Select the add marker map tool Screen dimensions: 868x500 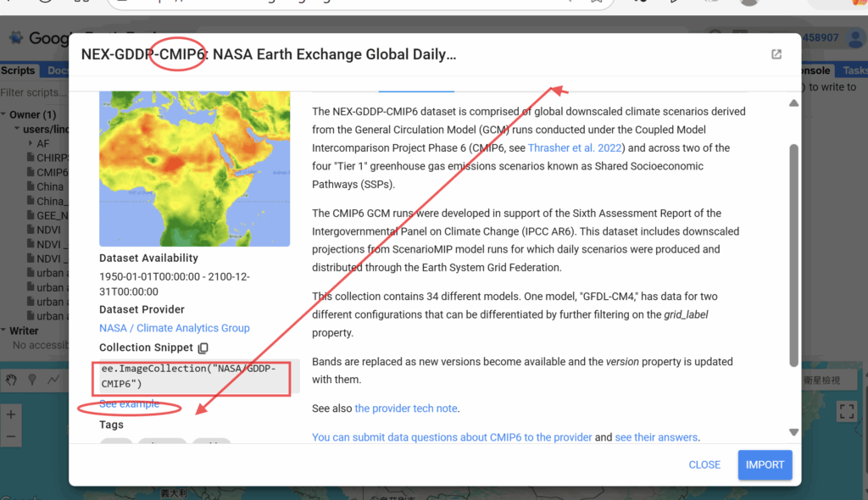point(31,380)
